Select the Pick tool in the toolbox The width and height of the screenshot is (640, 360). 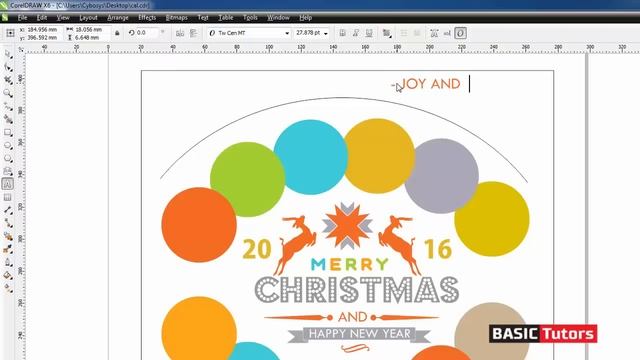(x=8, y=54)
